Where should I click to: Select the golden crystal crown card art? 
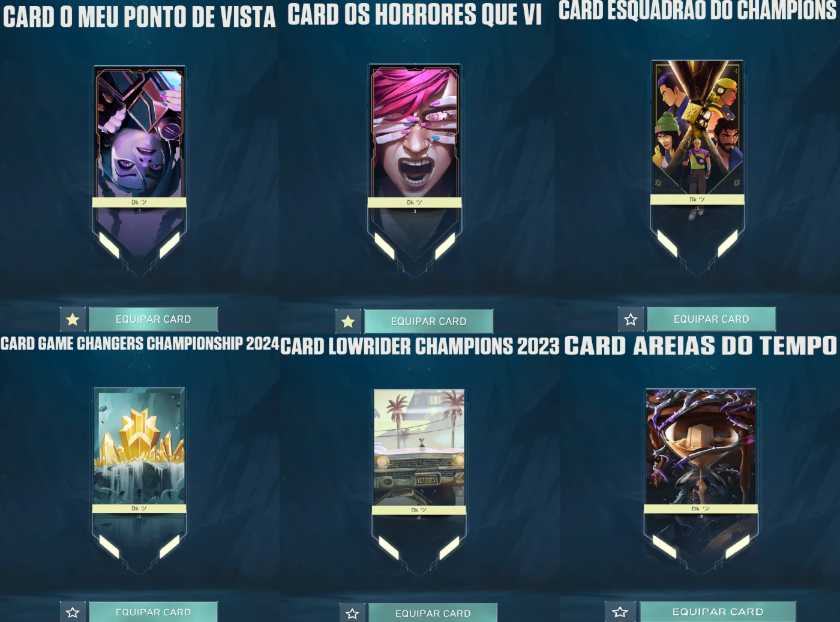click(140, 448)
